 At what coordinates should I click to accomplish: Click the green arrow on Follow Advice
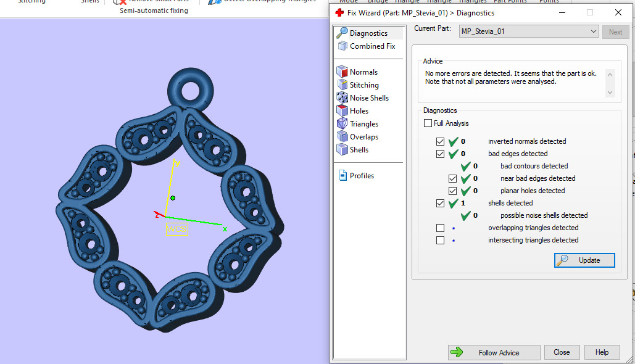click(x=457, y=352)
